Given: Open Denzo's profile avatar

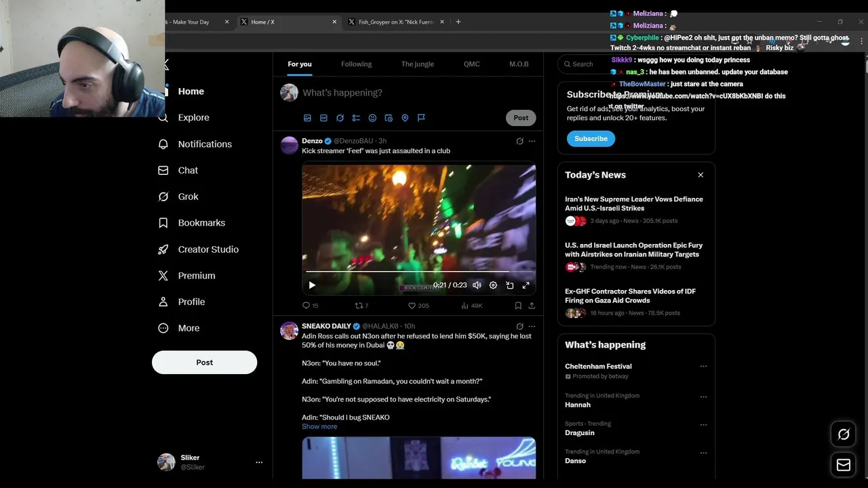Looking at the screenshot, I should point(290,146).
